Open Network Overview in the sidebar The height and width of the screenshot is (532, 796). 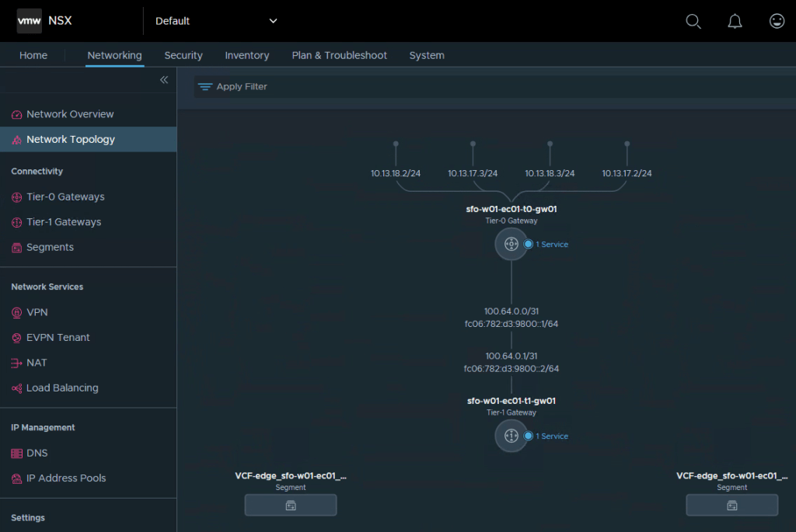70,114
